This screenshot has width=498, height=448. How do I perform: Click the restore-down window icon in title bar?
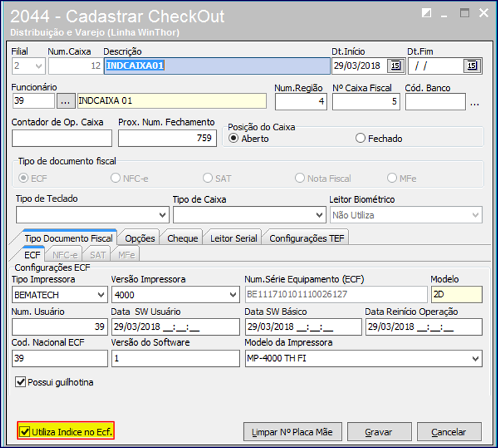[426, 13]
